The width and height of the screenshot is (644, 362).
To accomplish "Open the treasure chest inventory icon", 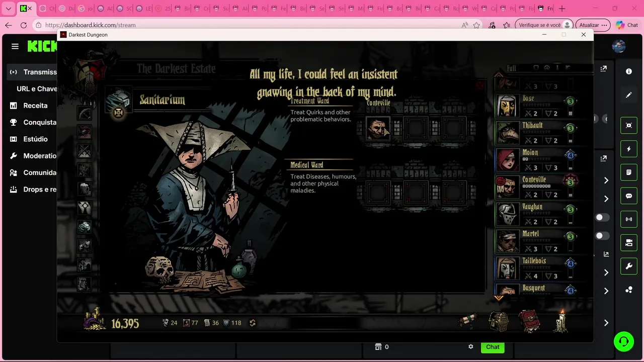I will point(499,322).
